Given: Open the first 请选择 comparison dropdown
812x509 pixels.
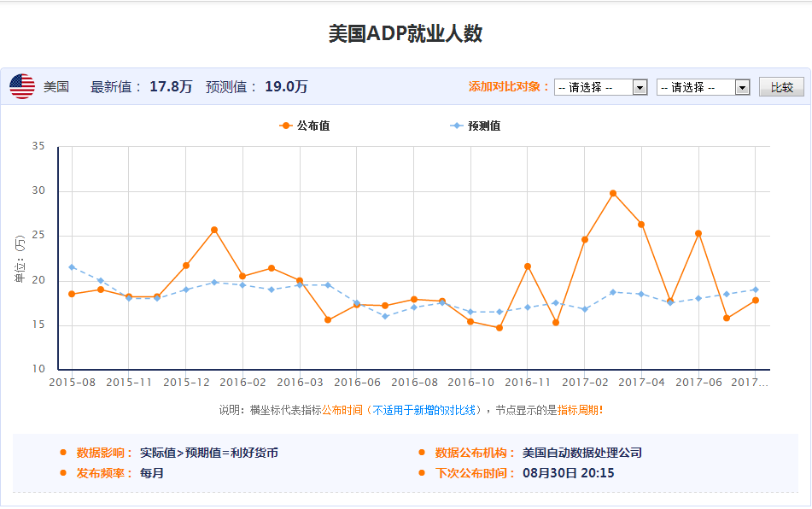Looking at the screenshot, I should coord(600,87).
